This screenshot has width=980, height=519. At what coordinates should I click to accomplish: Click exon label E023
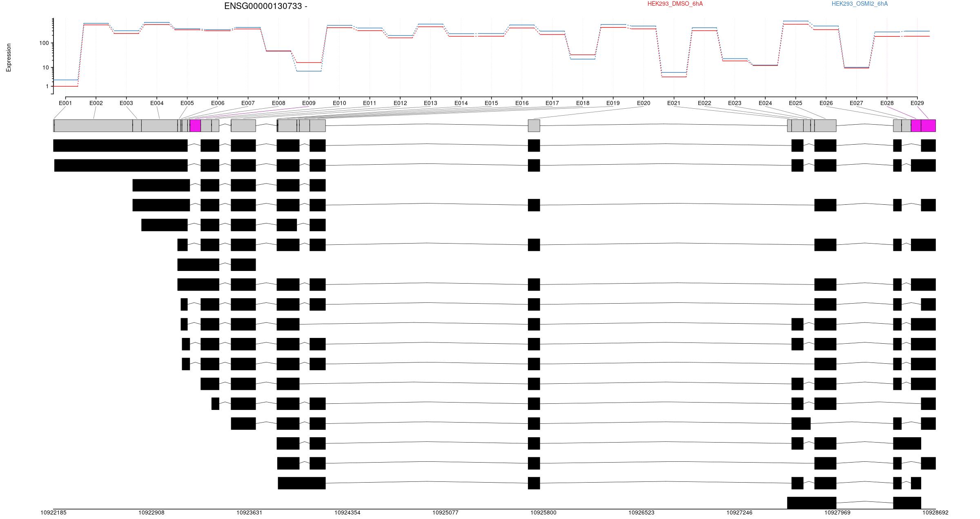pos(735,103)
